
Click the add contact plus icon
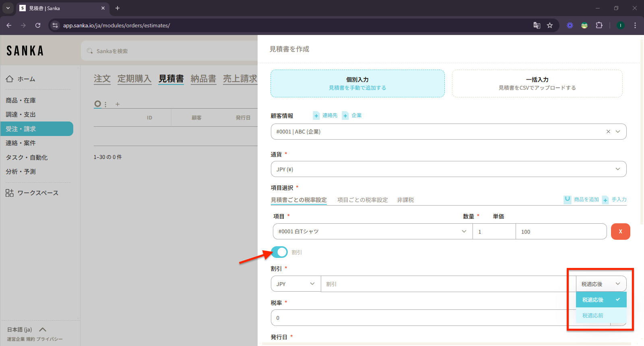(x=316, y=116)
